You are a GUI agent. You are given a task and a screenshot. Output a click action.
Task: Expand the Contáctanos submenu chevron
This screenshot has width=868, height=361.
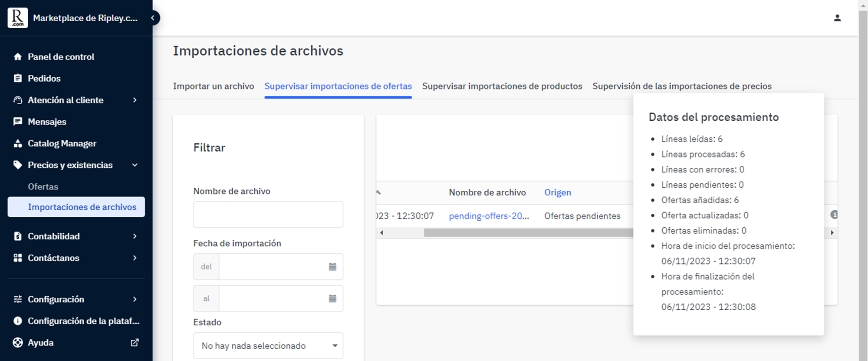pos(135,258)
